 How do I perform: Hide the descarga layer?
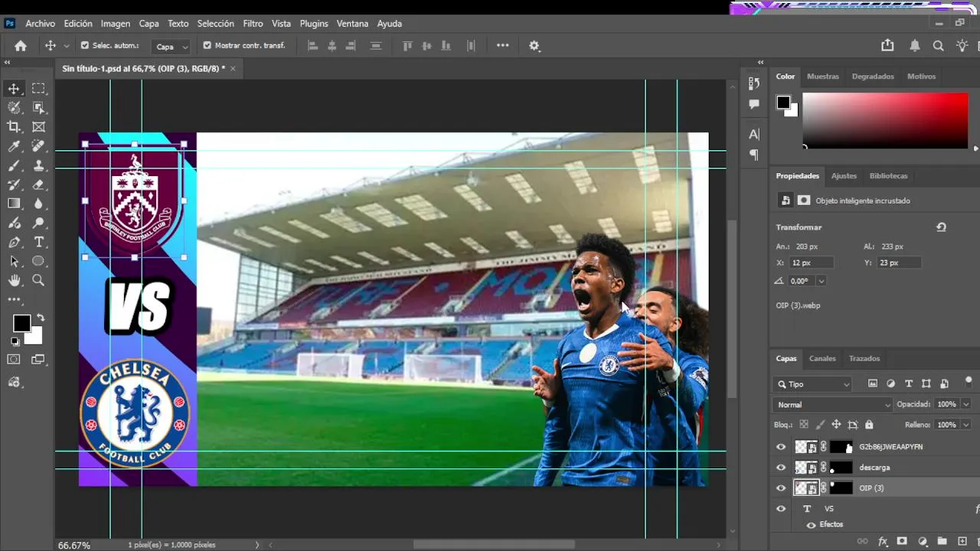coord(781,468)
